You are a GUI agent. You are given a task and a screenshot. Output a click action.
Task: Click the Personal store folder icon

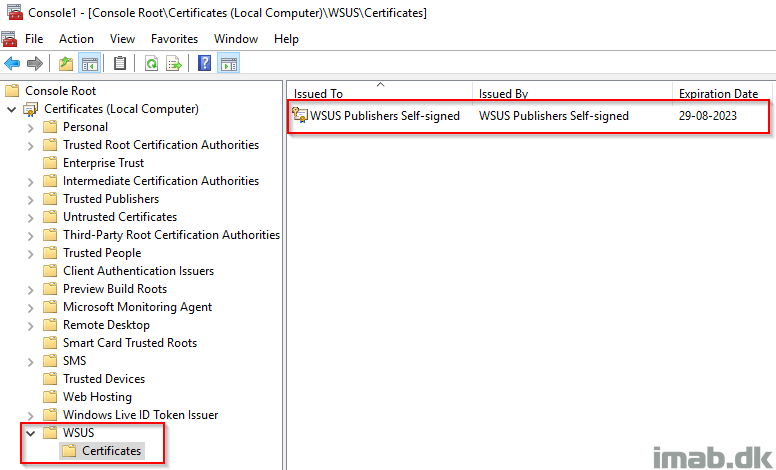coord(50,127)
